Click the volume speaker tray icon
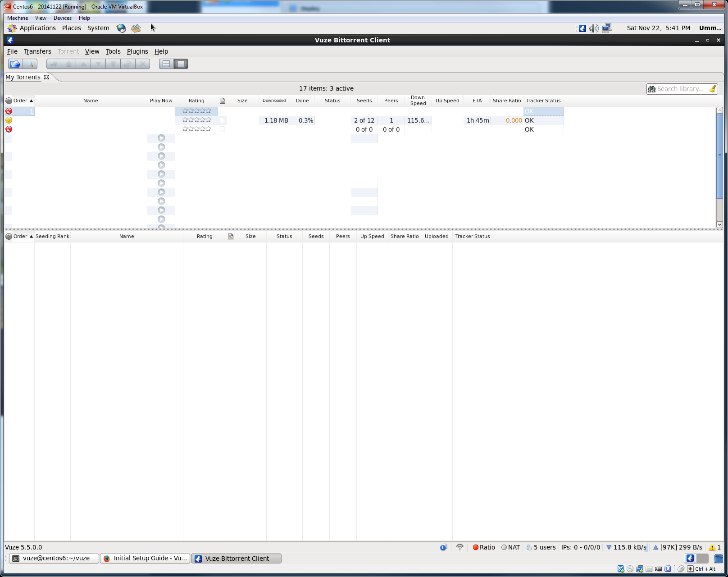The height and width of the screenshot is (577, 728). [x=594, y=28]
